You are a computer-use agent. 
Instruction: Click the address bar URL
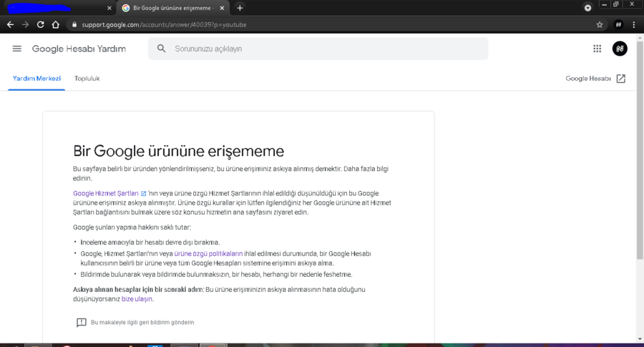tap(164, 24)
